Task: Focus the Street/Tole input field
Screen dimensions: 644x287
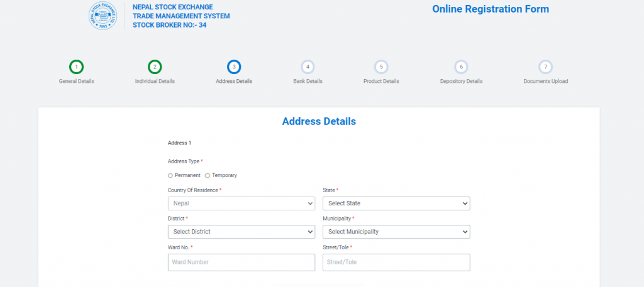Action: (396, 263)
